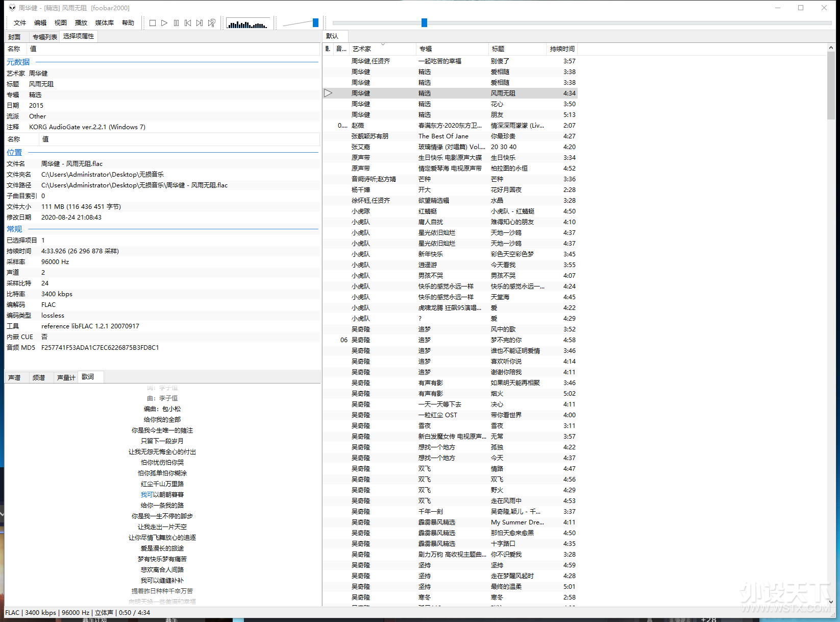Open the 编辑 menu
Screen dimensions: 840x622
pos(40,23)
